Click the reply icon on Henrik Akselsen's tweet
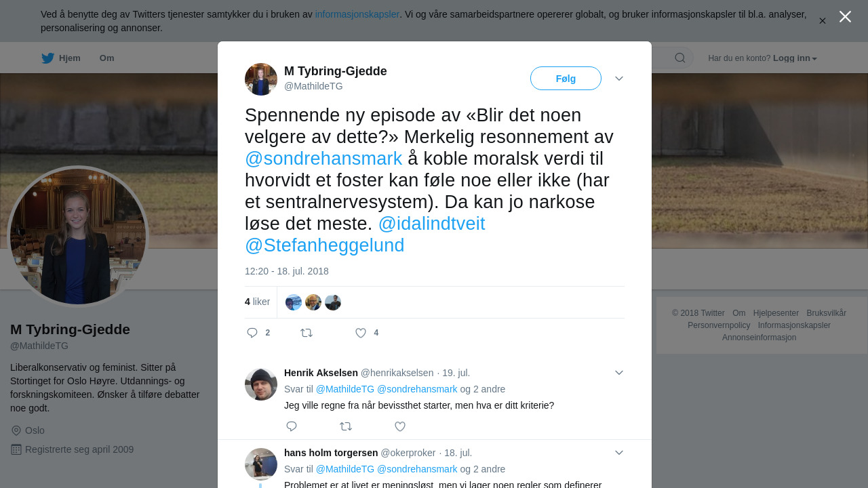The height and width of the screenshot is (488, 868). point(292,426)
